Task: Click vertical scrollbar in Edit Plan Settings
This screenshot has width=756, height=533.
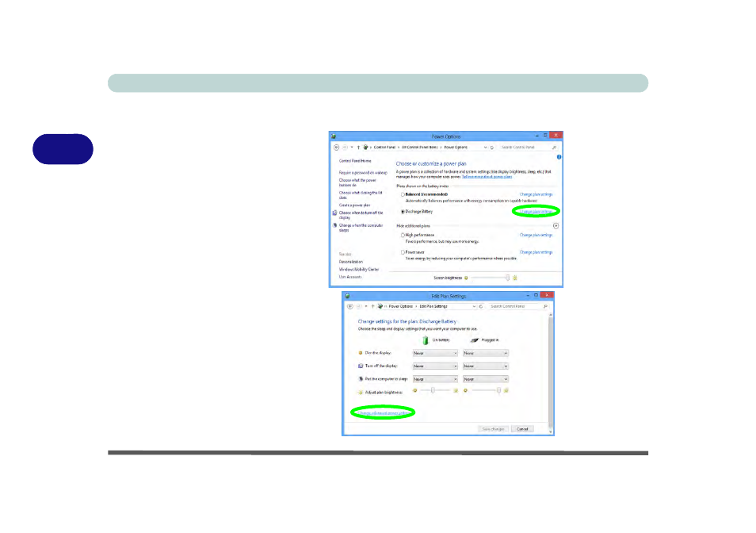Action: point(551,373)
